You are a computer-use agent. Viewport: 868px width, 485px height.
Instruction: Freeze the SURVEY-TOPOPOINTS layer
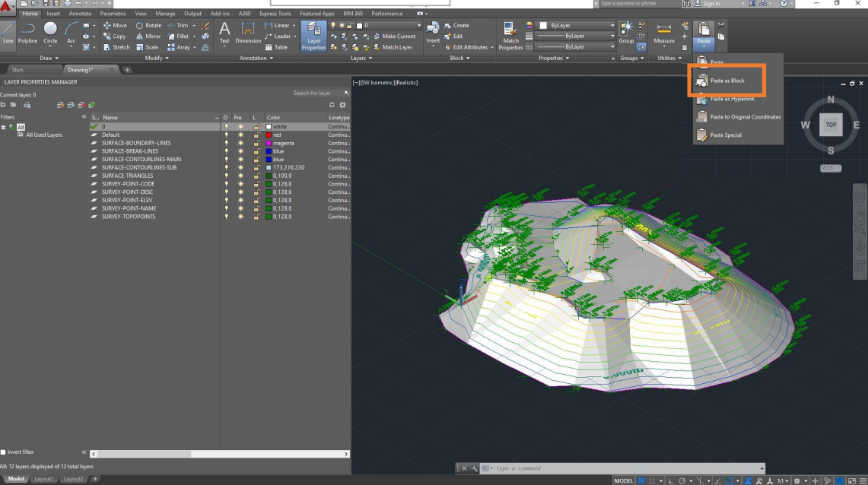click(x=241, y=217)
